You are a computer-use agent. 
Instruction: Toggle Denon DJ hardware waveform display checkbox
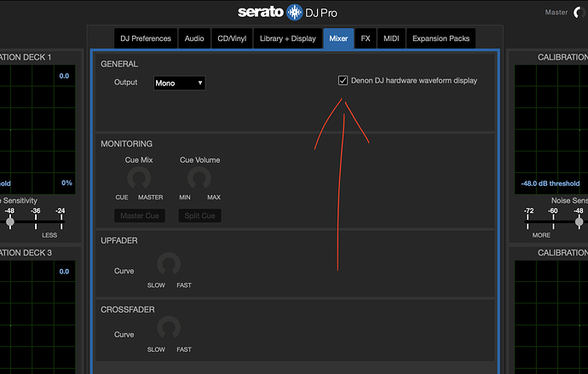[343, 81]
